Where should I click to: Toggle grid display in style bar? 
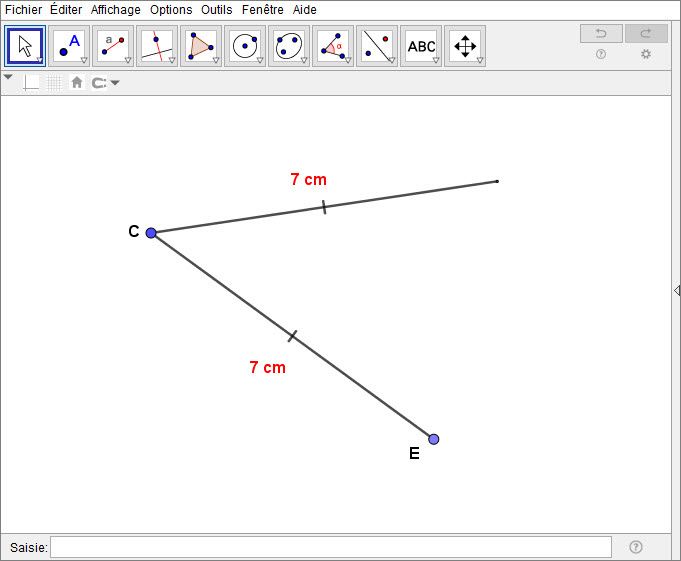(x=54, y=82)
